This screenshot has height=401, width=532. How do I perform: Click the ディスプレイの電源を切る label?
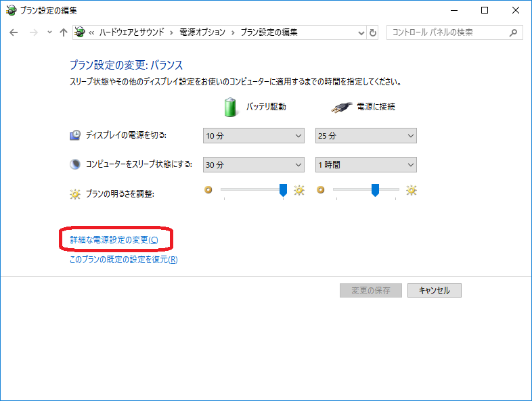(x=126, y=135)
